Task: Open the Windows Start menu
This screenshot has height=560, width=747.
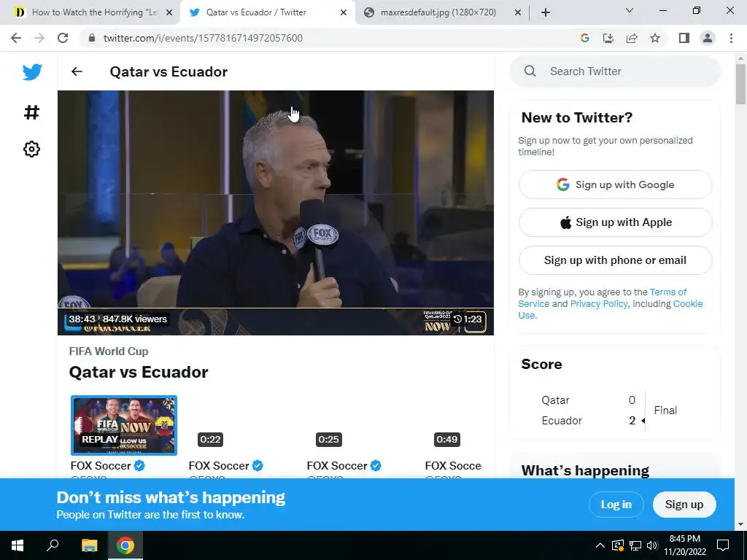Action: 18,545
